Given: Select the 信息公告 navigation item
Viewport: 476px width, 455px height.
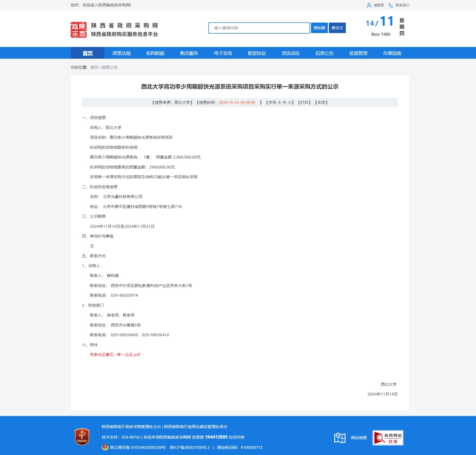Looking at the screenshot, I should [325, 53].
